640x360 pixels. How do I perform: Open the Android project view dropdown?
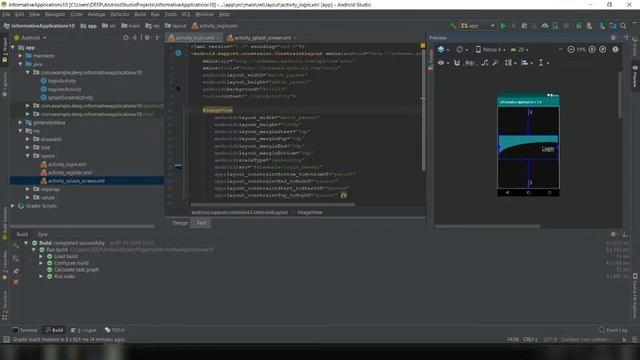click(31, 38)
